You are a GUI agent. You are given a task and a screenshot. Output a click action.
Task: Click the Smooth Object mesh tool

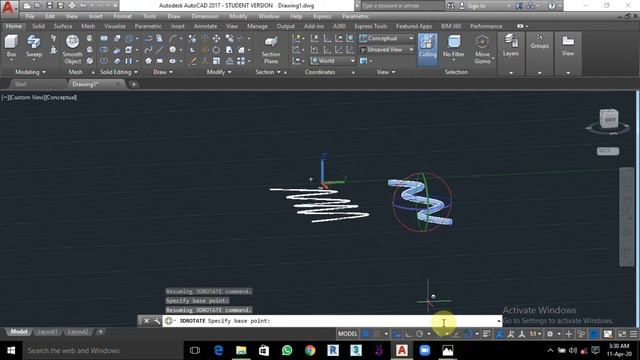click(x=72, y=49)
